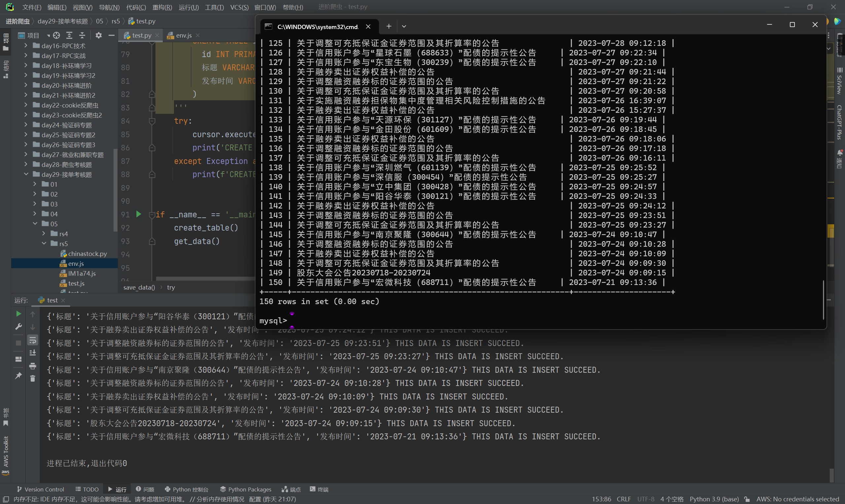The width and height of the screenshot is (845, 504).
Task: Expand the day22-cookie反爬虫 folder
Action: (x=26, y=105)
